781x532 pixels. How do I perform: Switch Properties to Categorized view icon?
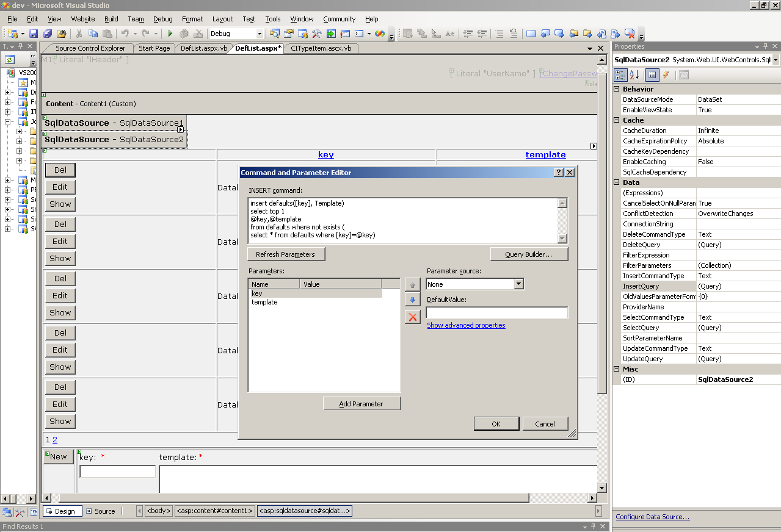click(620, 74)
